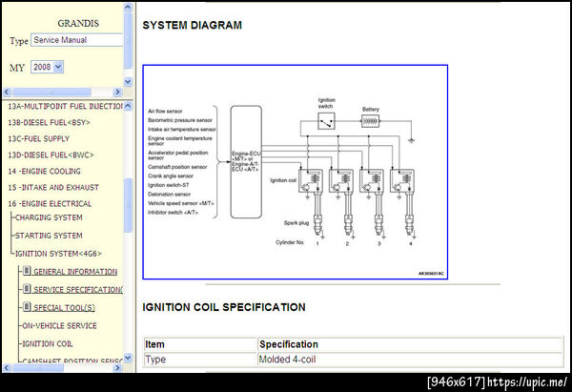Click the Battery symbol in the diagram
The width and height of the screenshot is (572, 392).
(370, 121)
